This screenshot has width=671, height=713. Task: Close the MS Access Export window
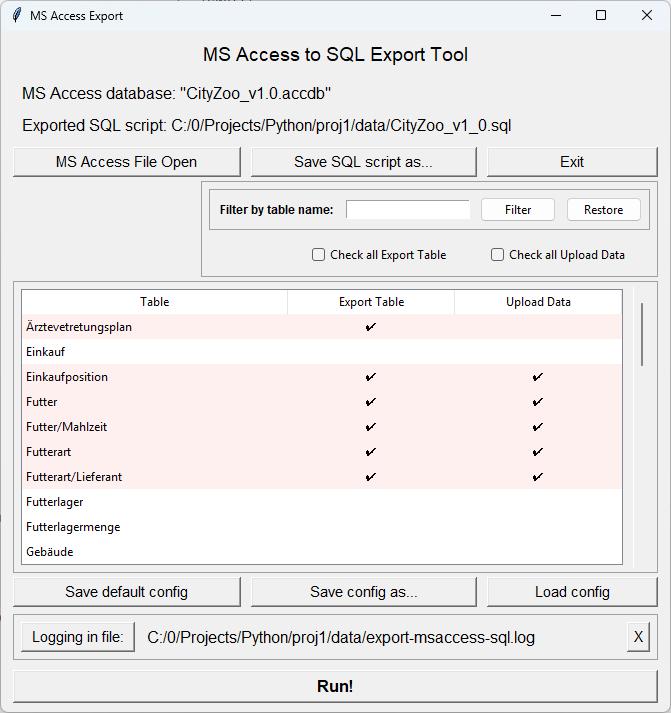tap(647, 15)
